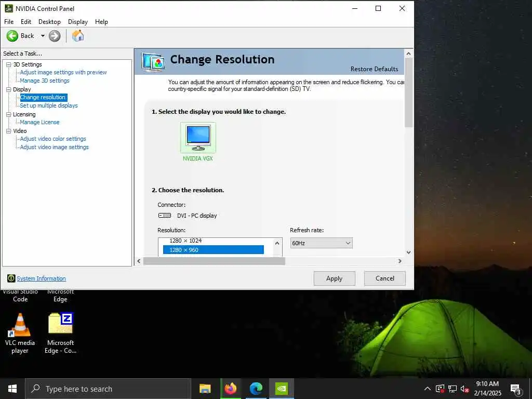Click Restore Defaults

point(374,69)
